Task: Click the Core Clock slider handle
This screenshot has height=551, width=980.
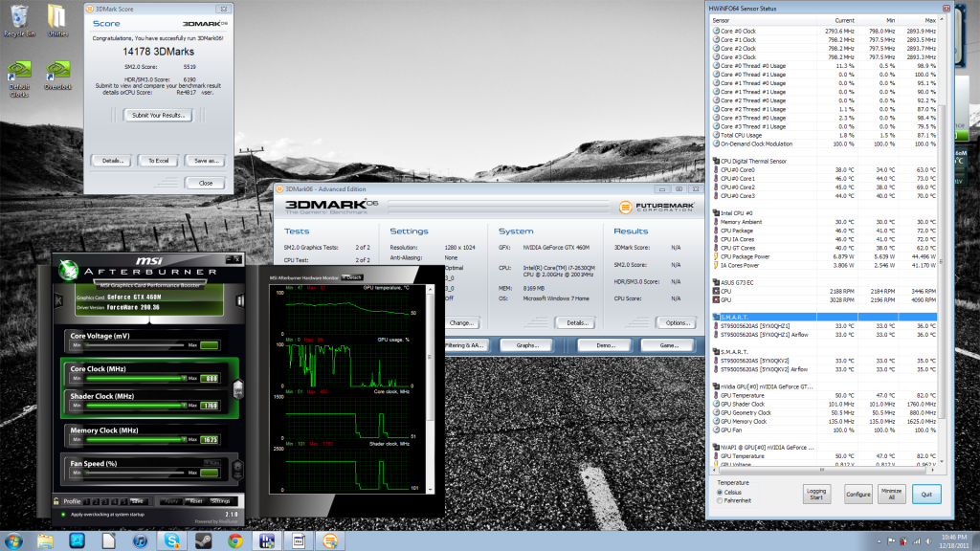Action: coord(183,379)
